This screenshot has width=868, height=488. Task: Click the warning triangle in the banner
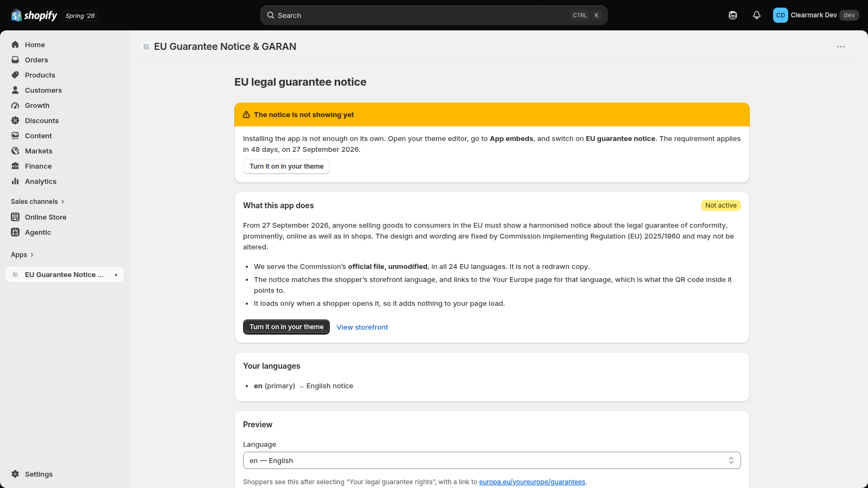pos(246,114)
